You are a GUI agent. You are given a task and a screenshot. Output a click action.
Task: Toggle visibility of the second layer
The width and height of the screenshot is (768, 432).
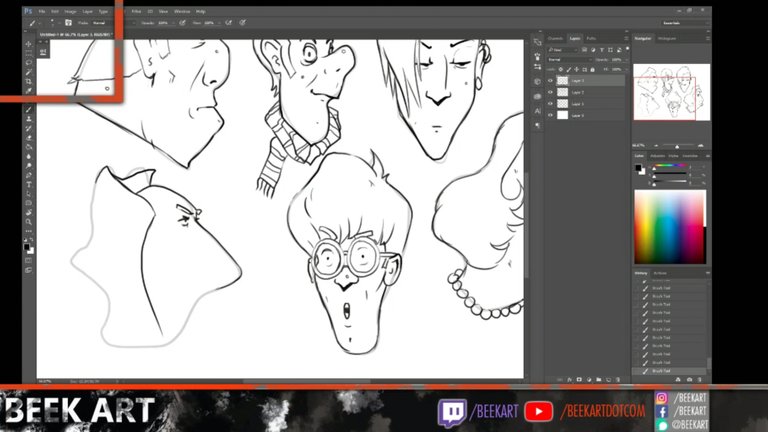click(x=550, y=92)
